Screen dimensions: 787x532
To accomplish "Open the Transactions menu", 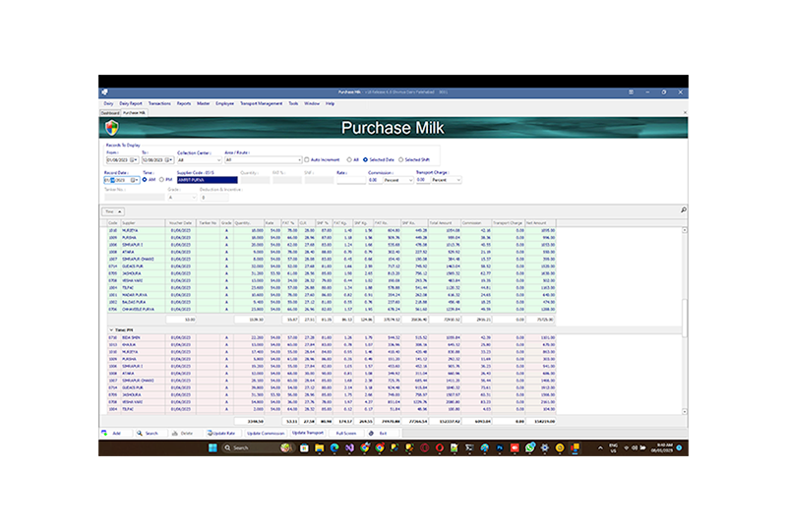I will point(158,103).
